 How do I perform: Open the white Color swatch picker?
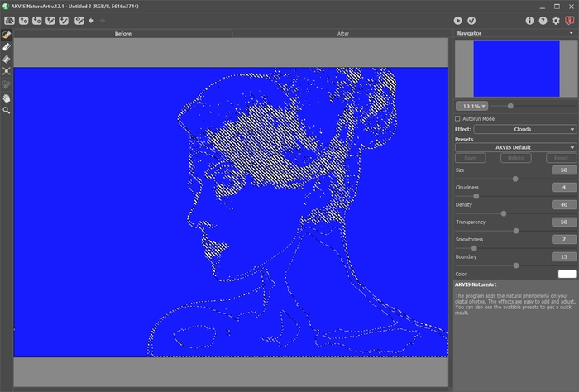(567, 274)
